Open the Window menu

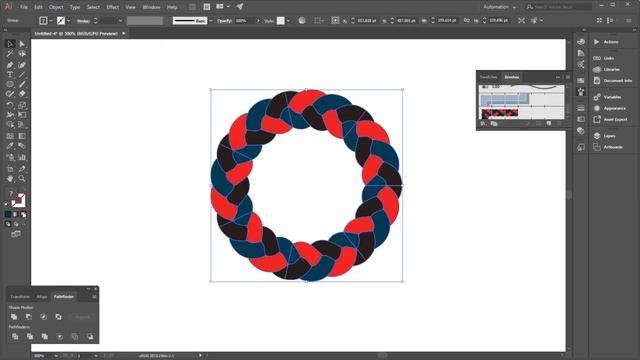tap(151, 7)
